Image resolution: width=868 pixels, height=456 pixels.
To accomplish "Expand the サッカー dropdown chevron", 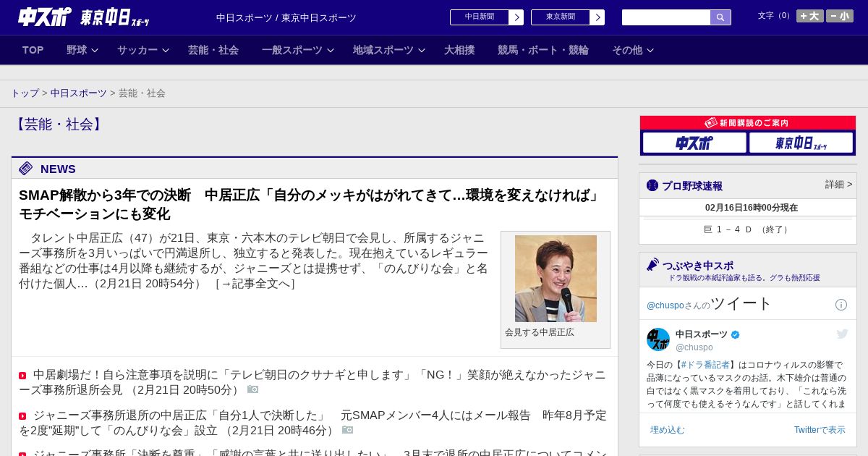I will [166, 51].
